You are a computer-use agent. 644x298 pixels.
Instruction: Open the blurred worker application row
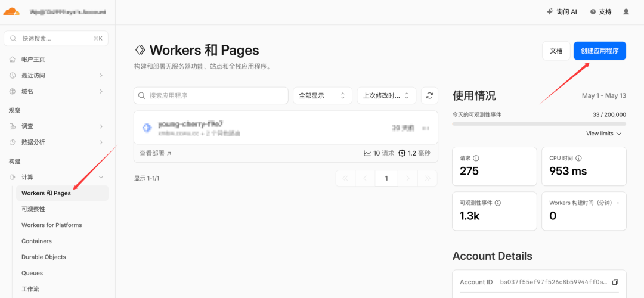coord(286,128)
